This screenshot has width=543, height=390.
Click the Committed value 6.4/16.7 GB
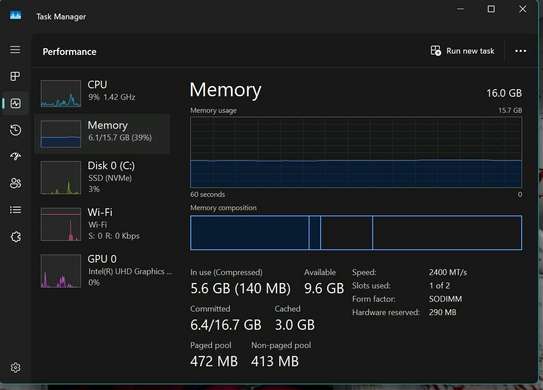[x=226, y=325]
